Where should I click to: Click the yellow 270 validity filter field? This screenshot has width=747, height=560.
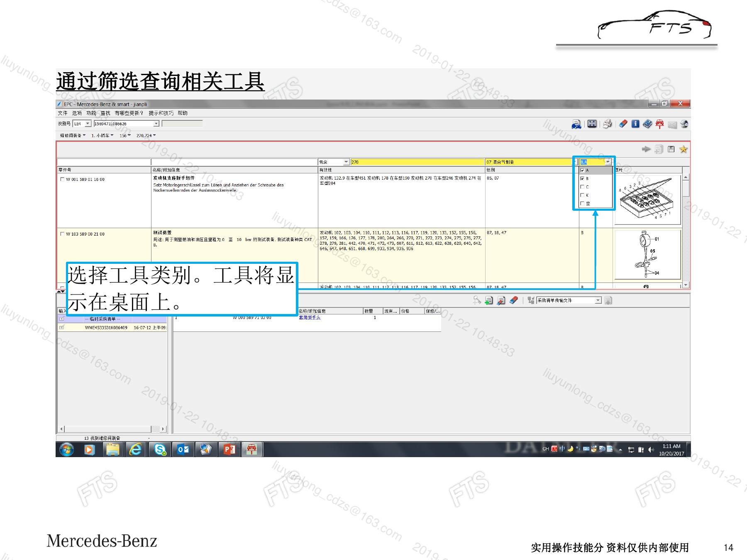coord(417,162)
